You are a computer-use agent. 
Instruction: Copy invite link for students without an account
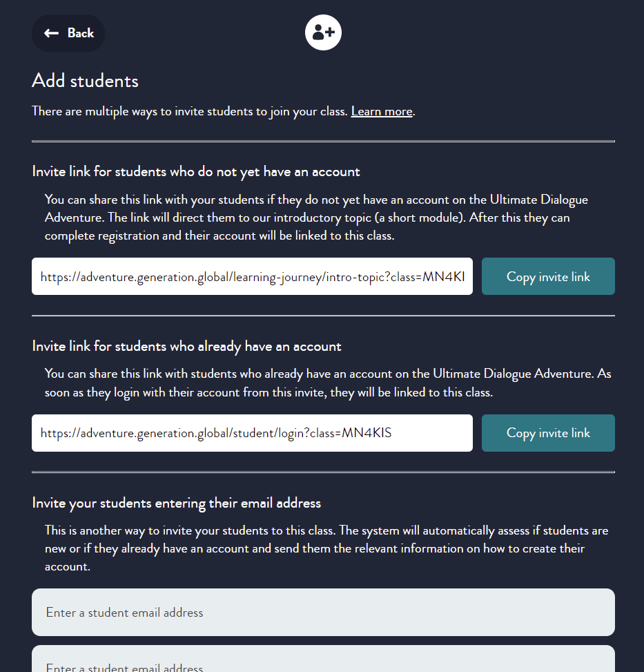coord(547,276)
